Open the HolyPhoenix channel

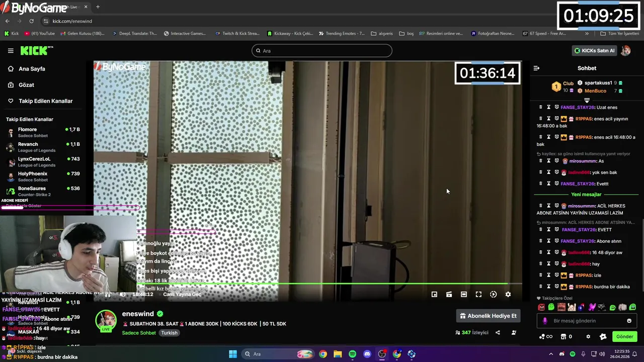tap(43, 176)
